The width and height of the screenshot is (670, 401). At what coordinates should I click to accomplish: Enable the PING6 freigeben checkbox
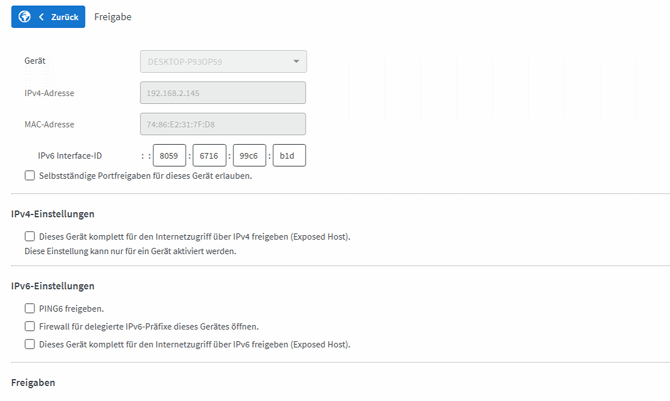point(29,309)
